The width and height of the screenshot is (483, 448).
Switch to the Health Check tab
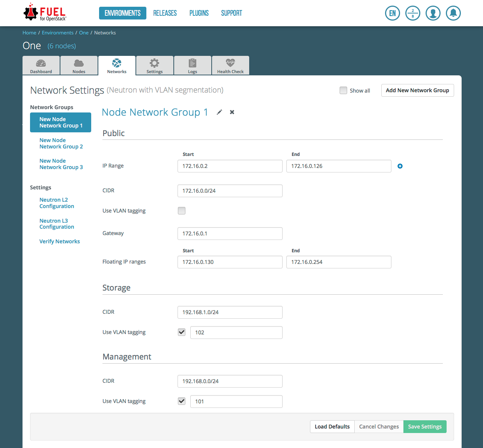230,66
